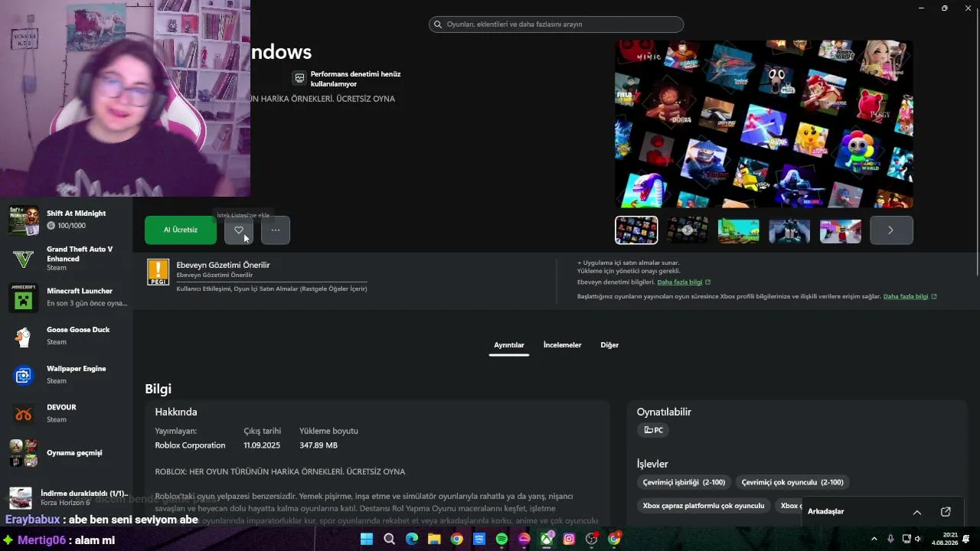Click the performance check monitor icon
980x551 pixels.
299,78
